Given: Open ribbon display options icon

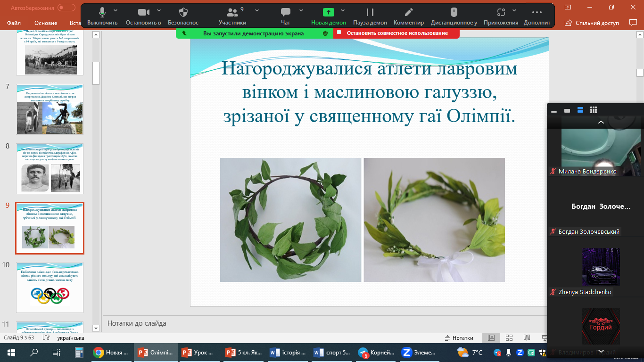Looking at the screenshot, I should pyautogui.click(x=568, y=7).
